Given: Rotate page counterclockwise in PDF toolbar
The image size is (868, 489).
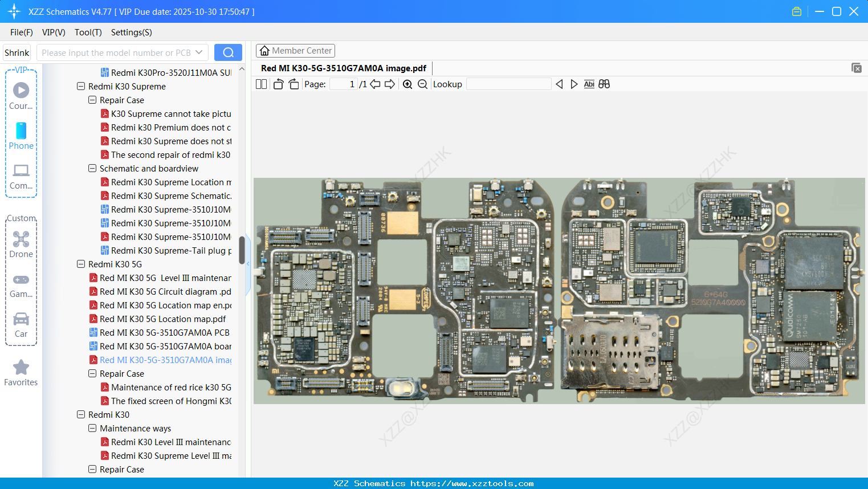Looking at the screenshot, I should [278, 84].
